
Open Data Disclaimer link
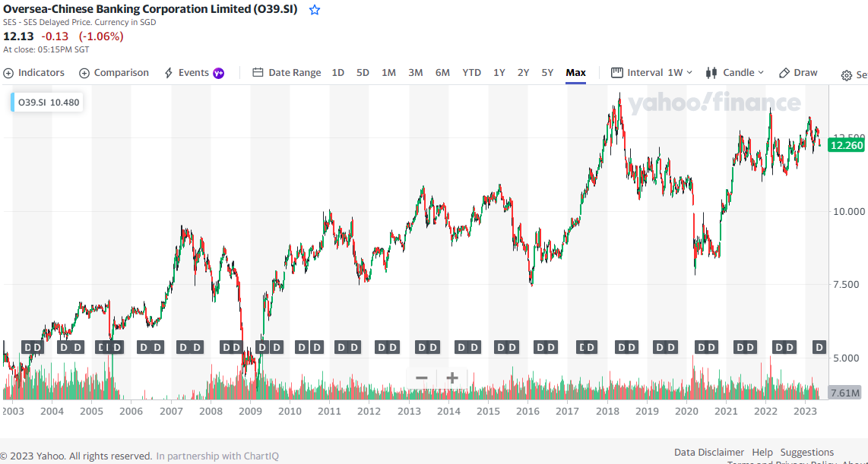click(x=709, y=453)
